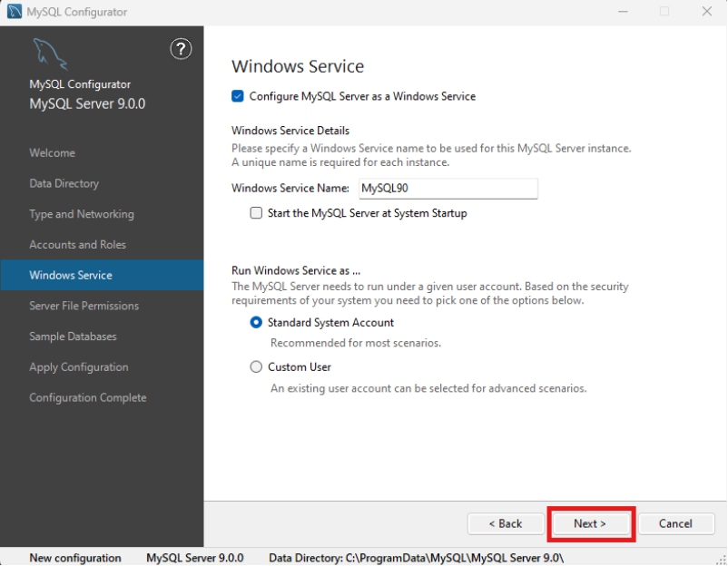This screenshot has width=728, height=566.
Task: Open the Apply Configuration step
Action: [x=79, y=367]
